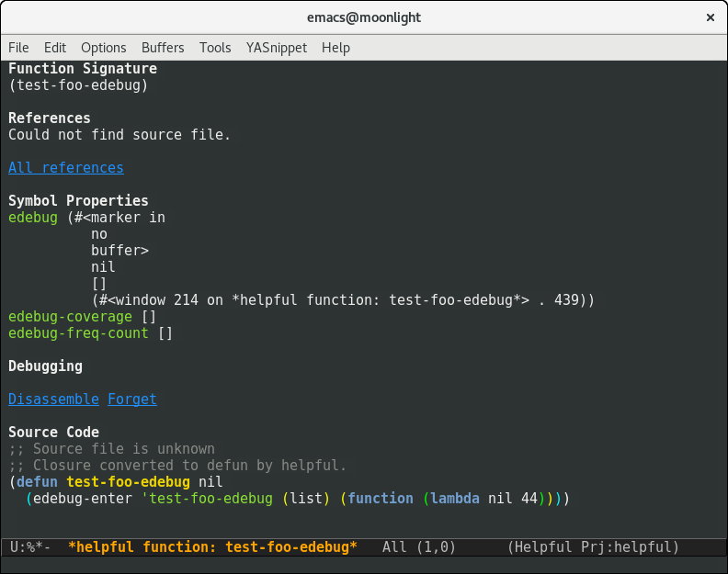The image size is (728, 574).
Task: Open the YASnippet menu
Action: 276,48
